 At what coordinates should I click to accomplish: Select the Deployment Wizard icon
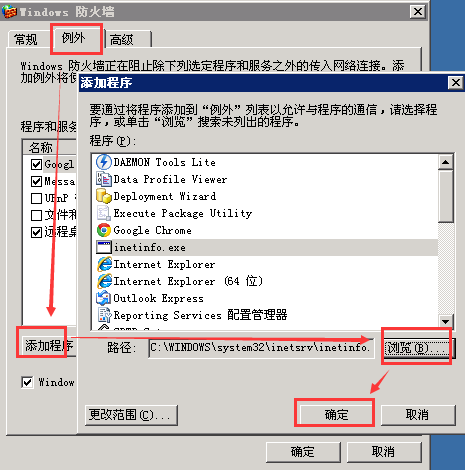tap(104, 196)
